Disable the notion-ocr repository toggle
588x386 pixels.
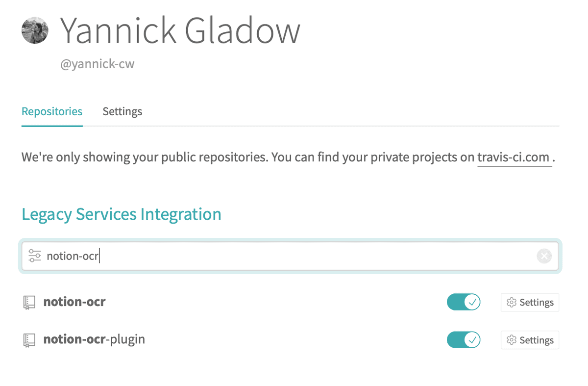tap(464, 302)
